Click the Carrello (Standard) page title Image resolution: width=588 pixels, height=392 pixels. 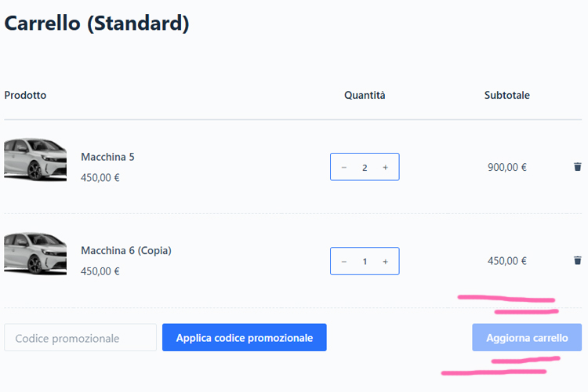[96, 24]
